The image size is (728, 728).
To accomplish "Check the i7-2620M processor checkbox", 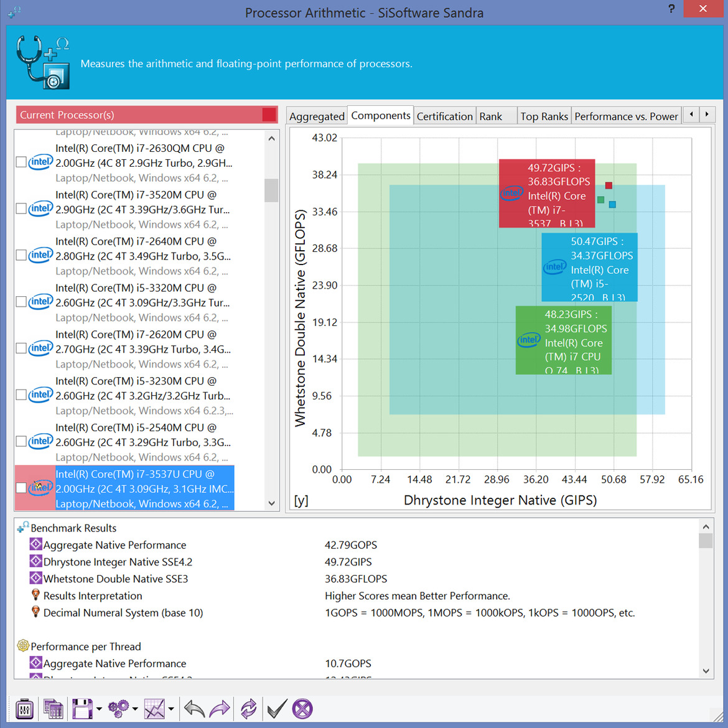I will [21, 348].
